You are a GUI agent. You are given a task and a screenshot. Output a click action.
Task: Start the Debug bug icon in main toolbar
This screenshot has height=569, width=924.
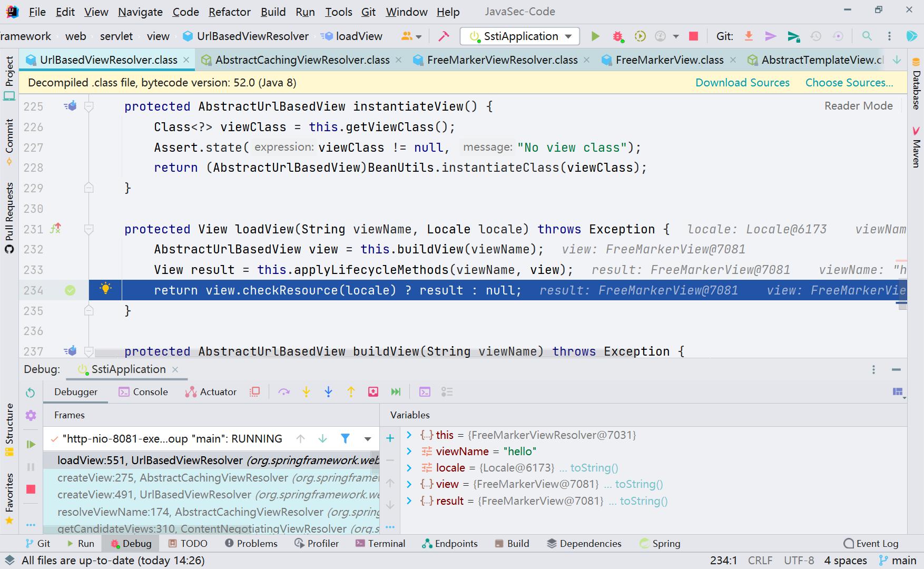point(617,36)
